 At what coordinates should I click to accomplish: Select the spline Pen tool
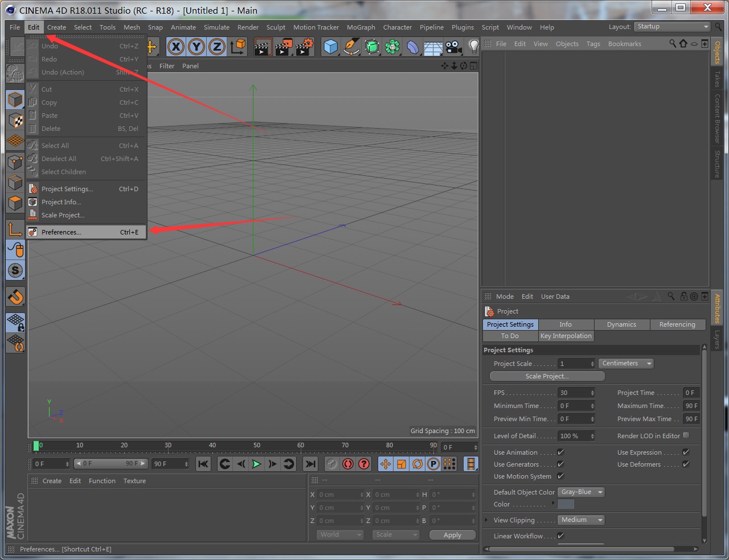point(351,47)
